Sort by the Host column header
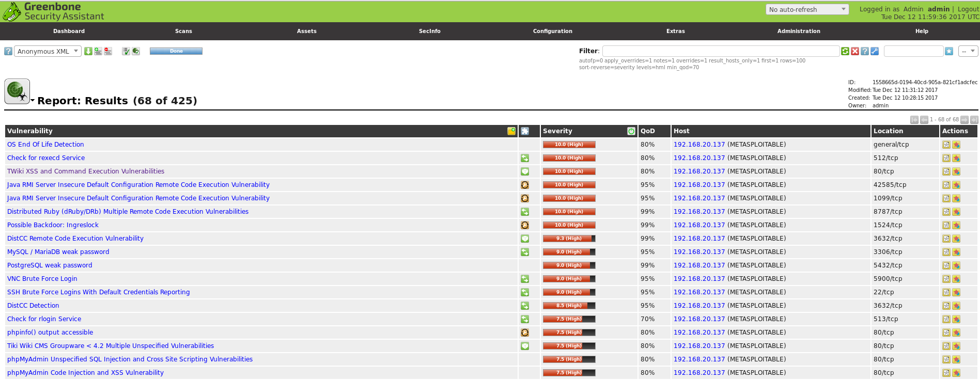This screenshot has height=380, width=980. pyautogui.click(x=681, y=131)
